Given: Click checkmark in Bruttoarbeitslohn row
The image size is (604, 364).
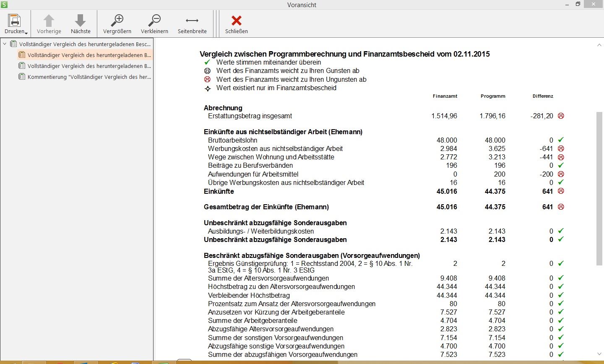Looking at the screenshot, I should click(561, 140).
